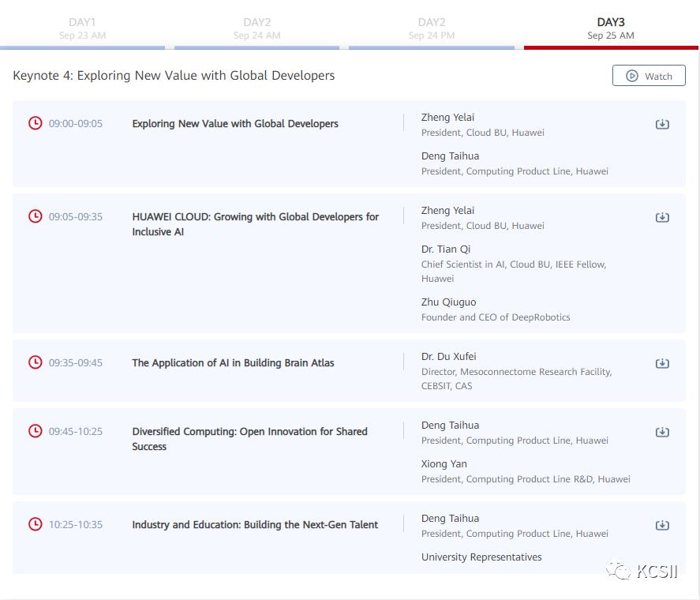Image resolution: width=700 pixels, height=600 pixels.
Task: Click 'Director, Mesoconnectome Research Facility' description
Action: pyautogui.click(x=517, y=379)
